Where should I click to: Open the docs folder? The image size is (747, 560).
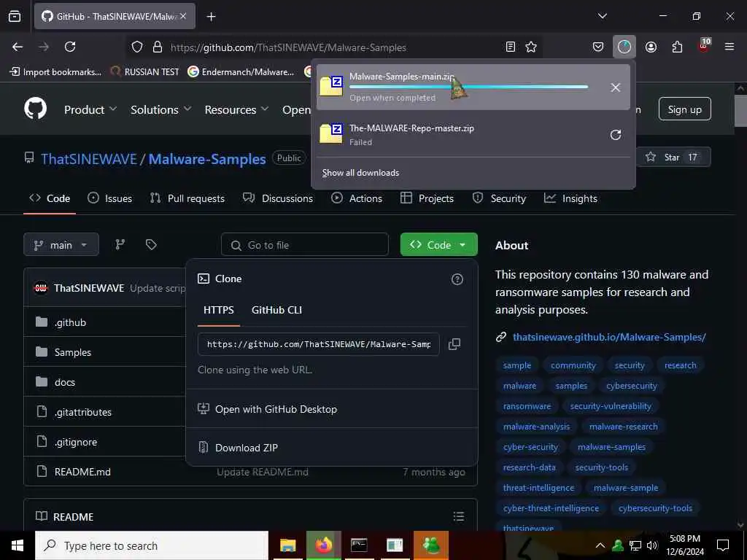tap(65, 382)
